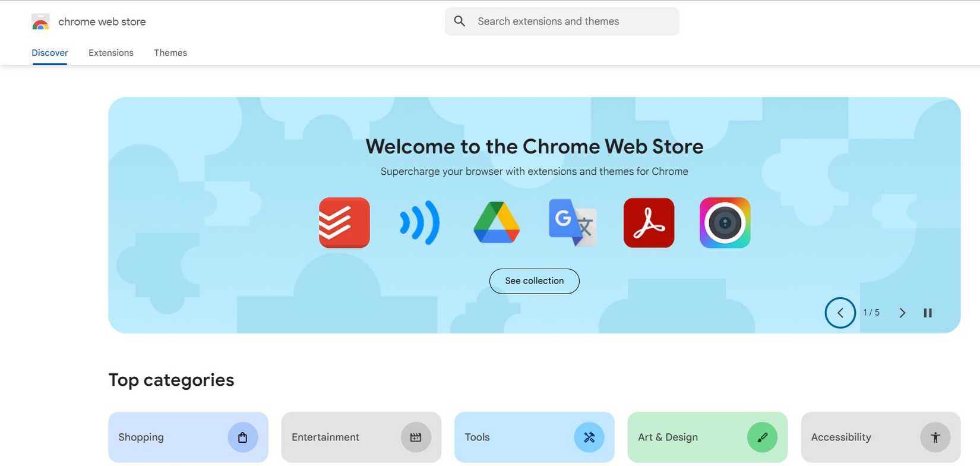
Task: Click the search magnifier icon
Action: click(460, 21)
